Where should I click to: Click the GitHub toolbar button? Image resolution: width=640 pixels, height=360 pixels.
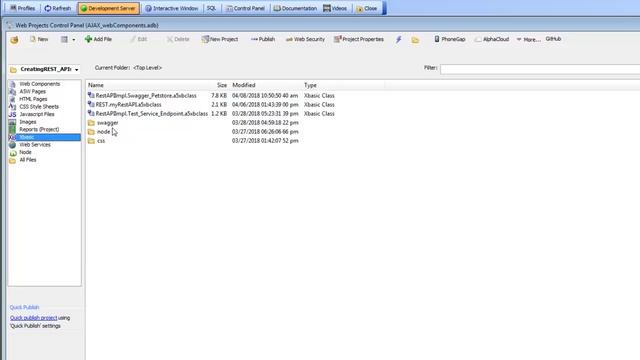coord(553,39)
